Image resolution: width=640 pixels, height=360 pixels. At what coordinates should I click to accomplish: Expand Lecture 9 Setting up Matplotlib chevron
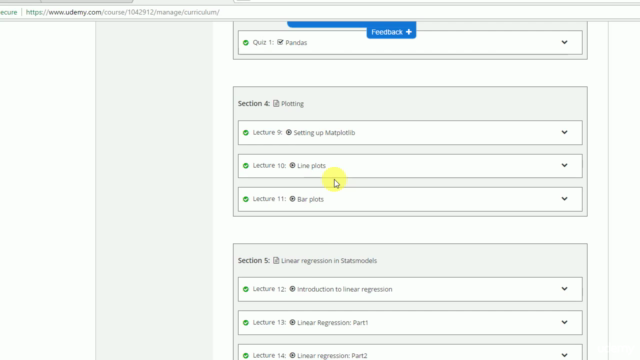564,132
